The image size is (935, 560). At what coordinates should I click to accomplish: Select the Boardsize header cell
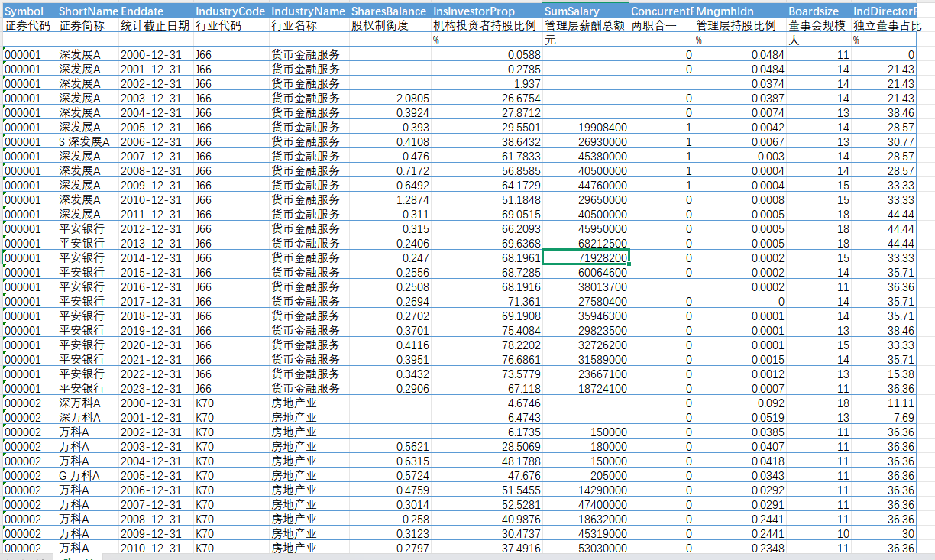(819, 11)
